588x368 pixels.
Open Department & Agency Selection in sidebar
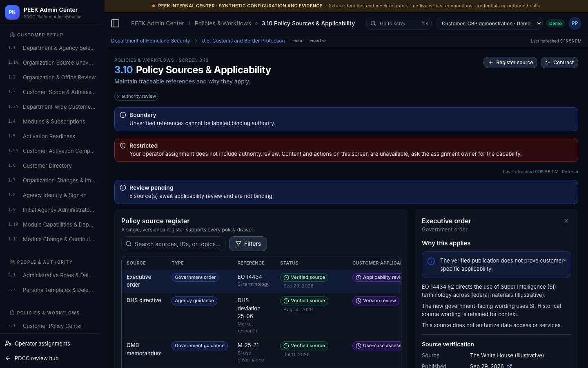[52, 48]
